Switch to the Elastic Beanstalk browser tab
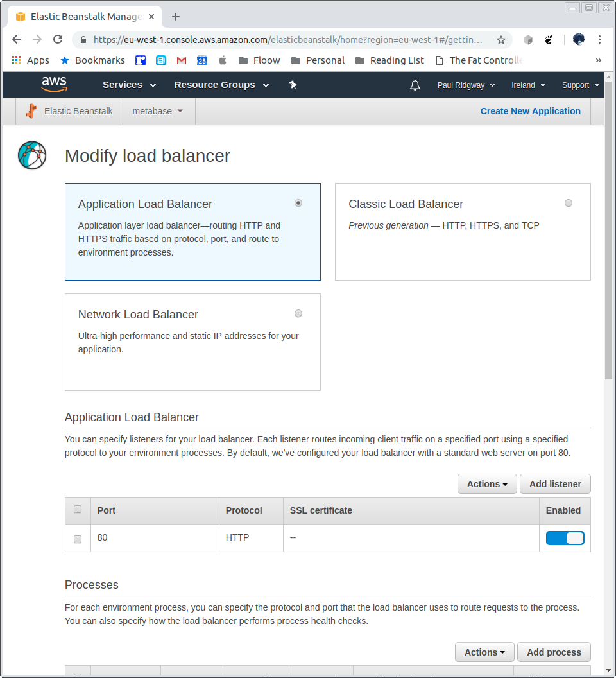 point(85,17)
